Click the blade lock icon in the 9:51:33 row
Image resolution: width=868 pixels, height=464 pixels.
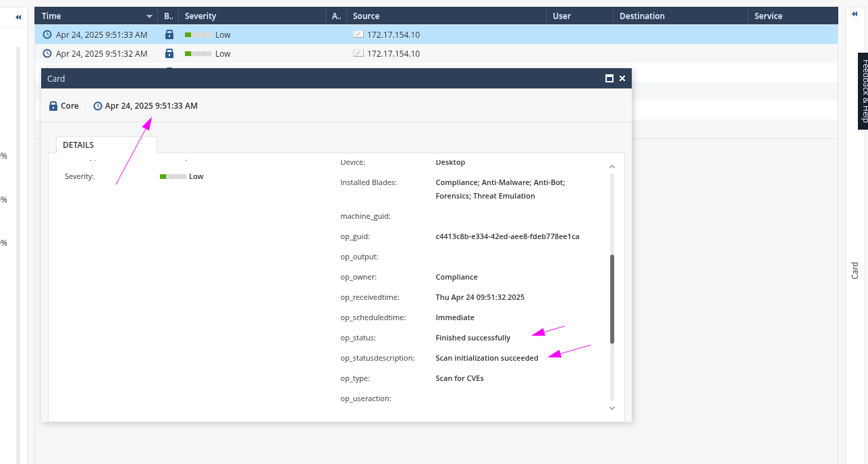pos(169,34)
